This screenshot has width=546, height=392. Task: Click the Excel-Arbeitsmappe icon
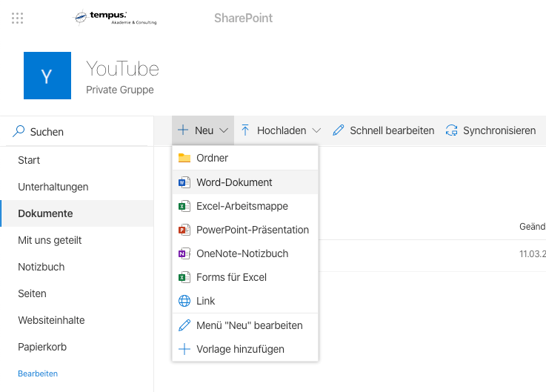[184, 206]
